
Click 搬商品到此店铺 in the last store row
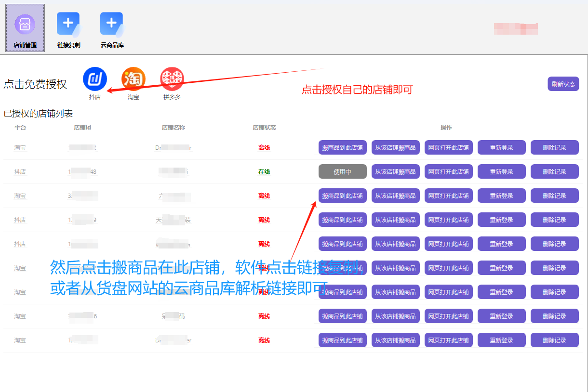click(x=343, y=340)
